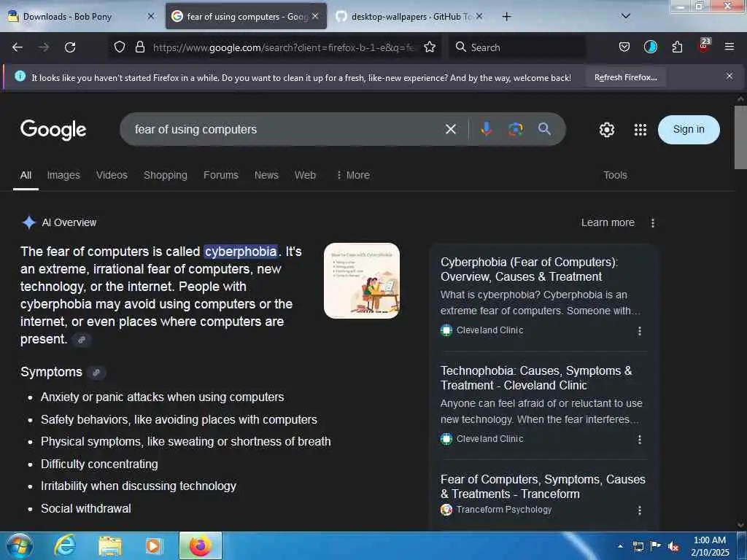The image size is (747, 560).
Task: Open the Cyberphobia Overview, Causes & Treatment result
Action: pos(529,269)
